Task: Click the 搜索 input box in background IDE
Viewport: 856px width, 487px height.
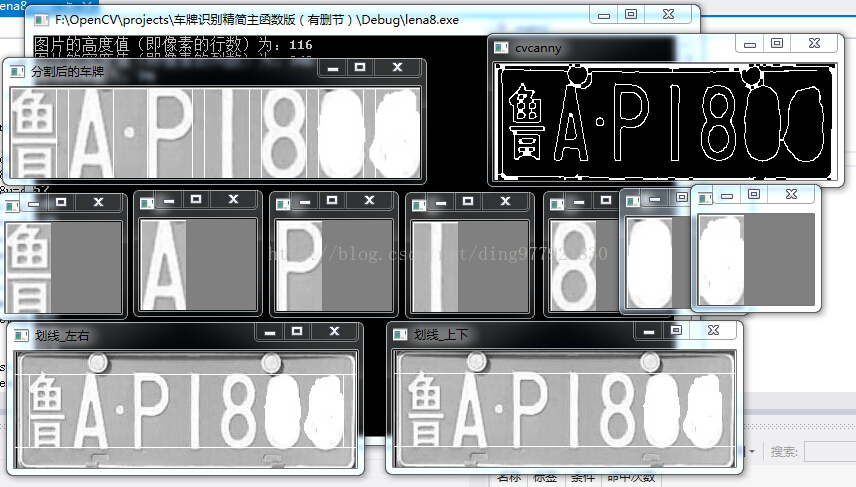Action: [830, 452]
